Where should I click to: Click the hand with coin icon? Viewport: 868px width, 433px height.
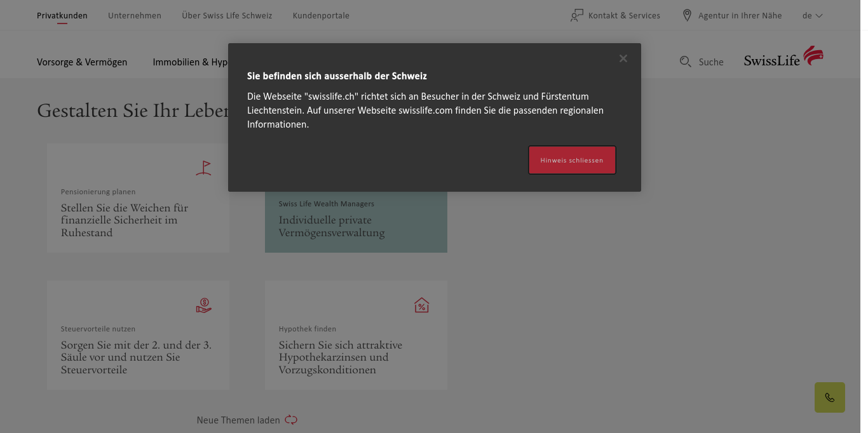coord(203,305)
